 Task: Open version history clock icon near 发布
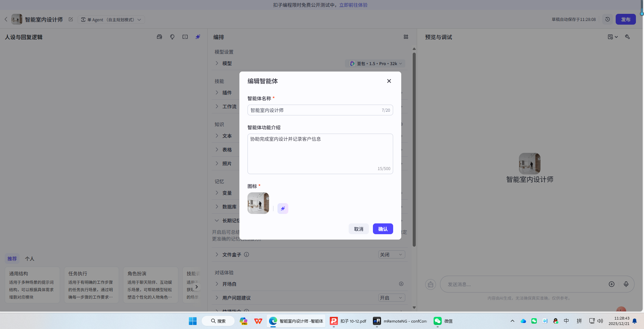[607, 19]
